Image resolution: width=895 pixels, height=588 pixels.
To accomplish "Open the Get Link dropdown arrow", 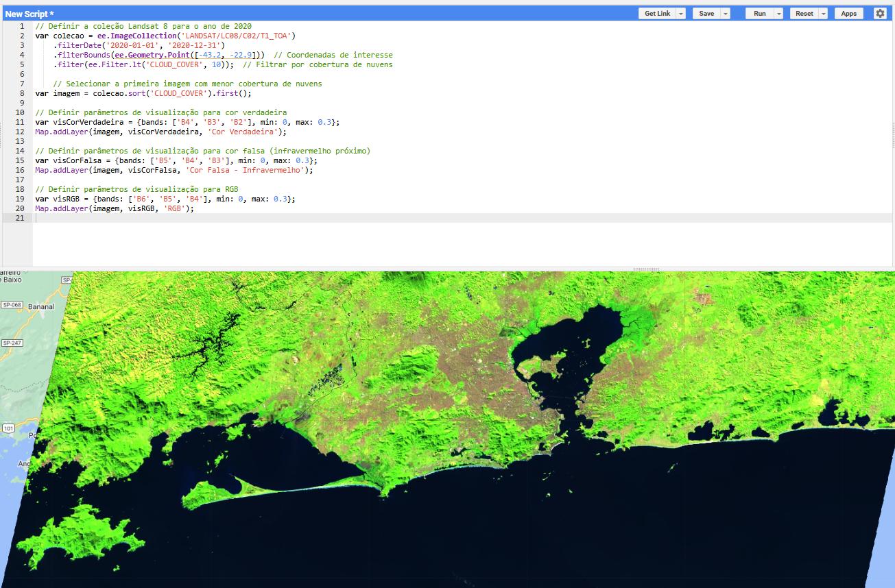I will [681, 13].
